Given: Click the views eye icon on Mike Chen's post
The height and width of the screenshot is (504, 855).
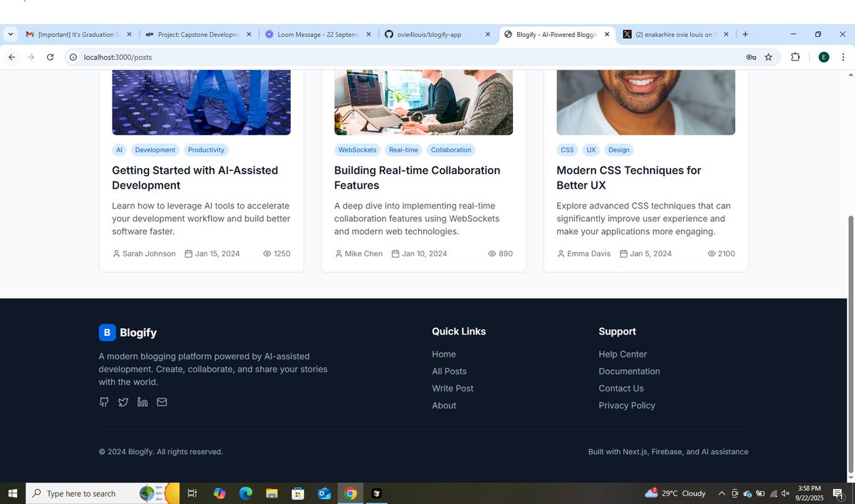Looking at the screenshot, I should coord(491,253).
